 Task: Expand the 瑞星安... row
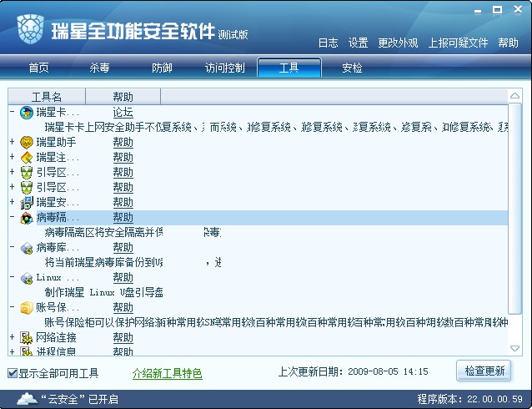point(13,201)
